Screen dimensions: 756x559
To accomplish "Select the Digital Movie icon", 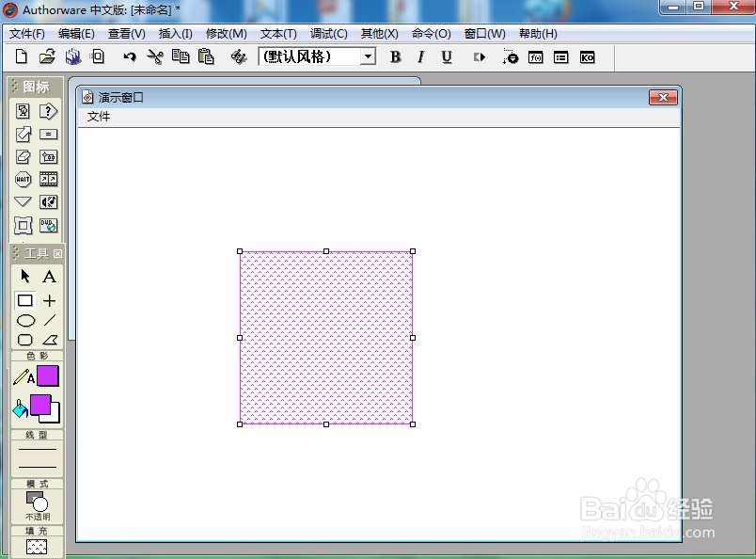I will pyautogui.click(x=48, y=179).
